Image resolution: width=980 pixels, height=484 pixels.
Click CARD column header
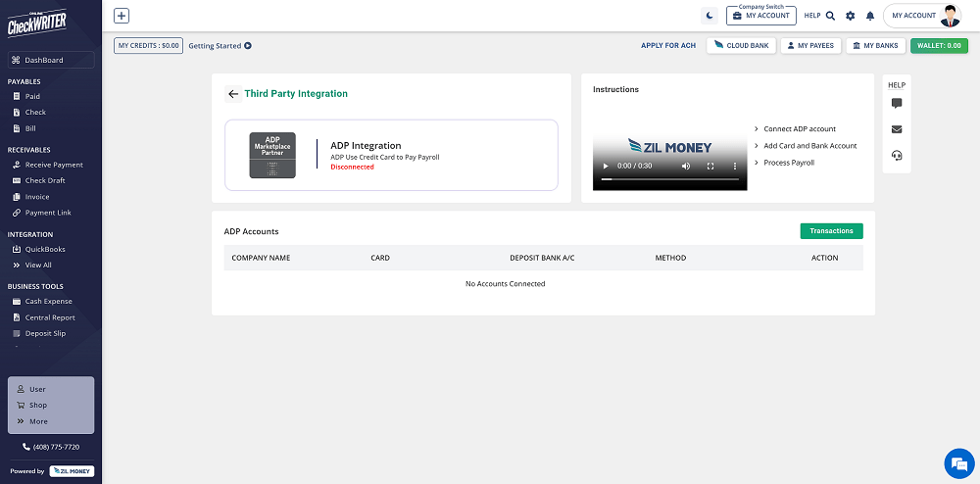380,258
